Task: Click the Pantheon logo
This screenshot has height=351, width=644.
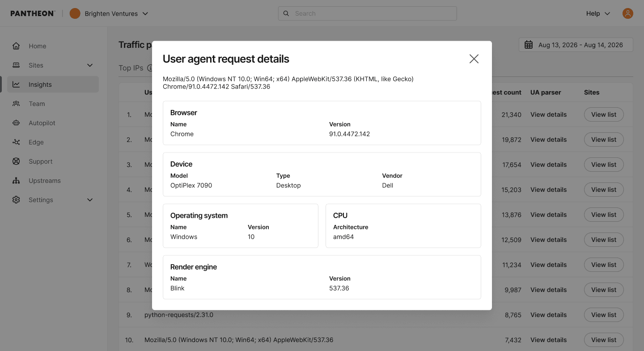Action: [33, 13]
